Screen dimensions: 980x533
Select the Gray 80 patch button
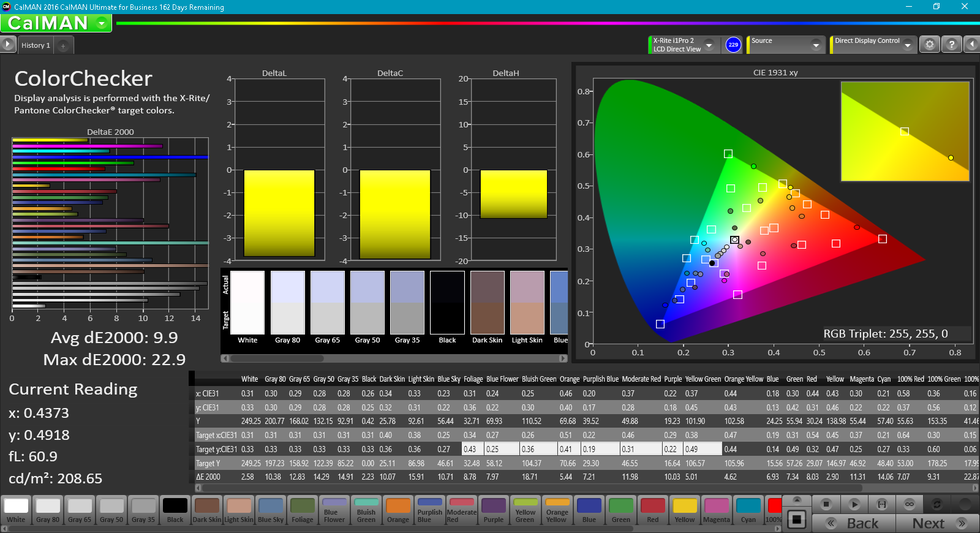coord(48,510)
